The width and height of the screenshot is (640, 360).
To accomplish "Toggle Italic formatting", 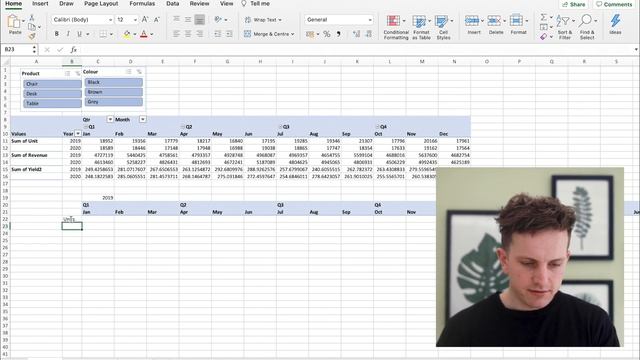I will (x=68, y=34).
